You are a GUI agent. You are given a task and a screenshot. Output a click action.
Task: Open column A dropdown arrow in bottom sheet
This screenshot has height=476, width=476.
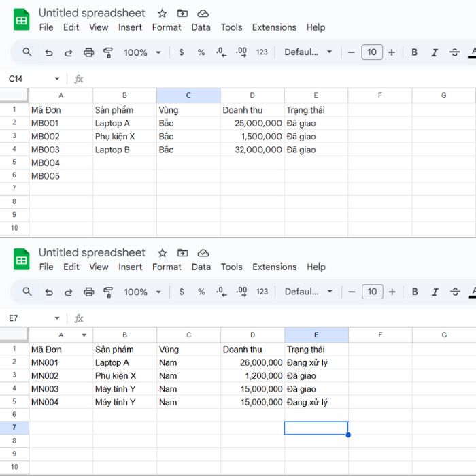(x=84, y=335)
